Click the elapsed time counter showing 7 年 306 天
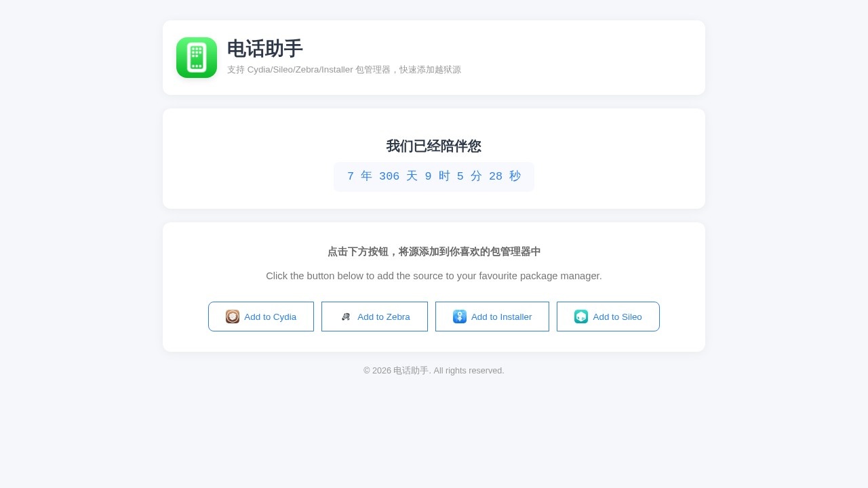The image size is (868, 488). tap(434, 176)
